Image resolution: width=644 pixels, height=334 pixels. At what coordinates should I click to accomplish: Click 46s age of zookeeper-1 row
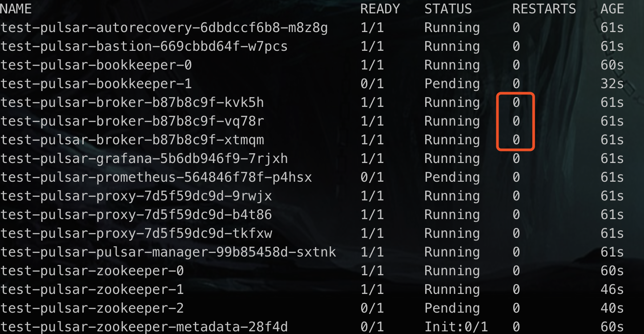(x=612, y=290)
